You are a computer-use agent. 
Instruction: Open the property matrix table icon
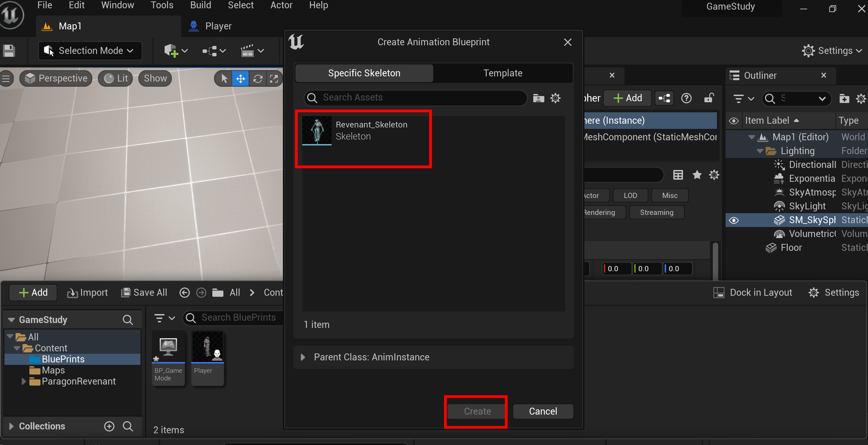pyautogui.click(x=678, y=175)
